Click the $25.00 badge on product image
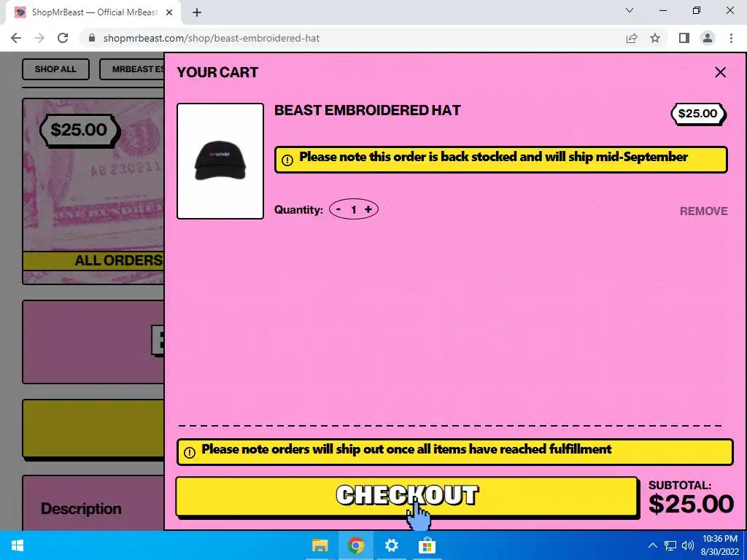Image resolution: width=747 pixels, height=560 pixels. click(79, 130)
